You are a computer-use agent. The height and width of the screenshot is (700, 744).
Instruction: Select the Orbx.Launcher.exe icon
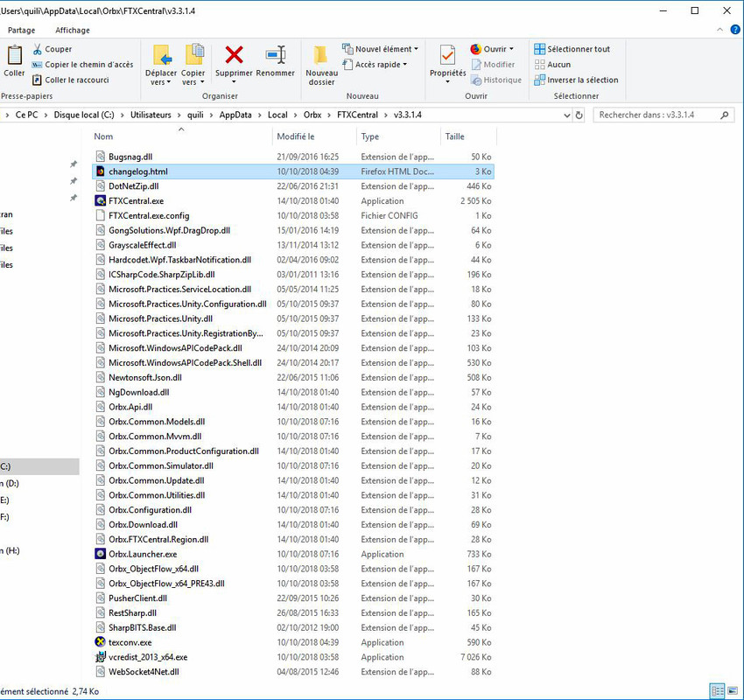coord(100,554)
